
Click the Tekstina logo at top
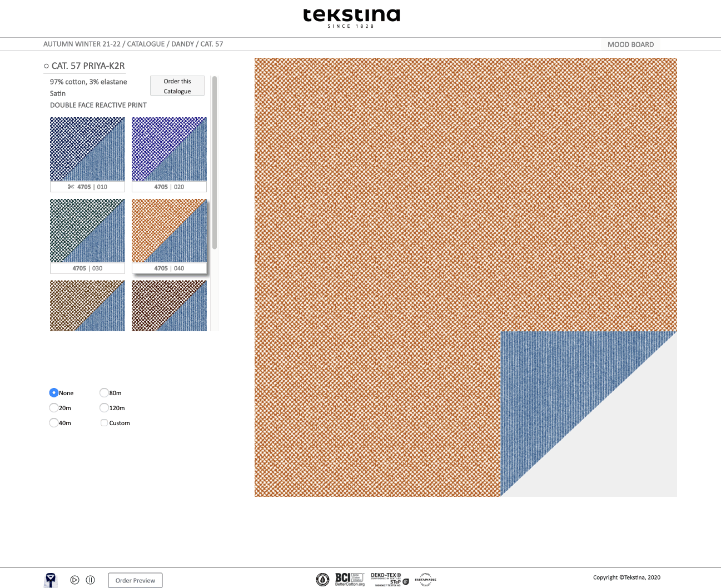pos(351,18)
